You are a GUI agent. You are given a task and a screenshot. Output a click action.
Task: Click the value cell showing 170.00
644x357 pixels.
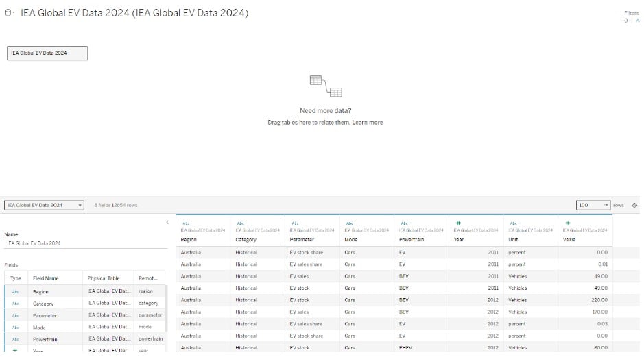[585, 312]
